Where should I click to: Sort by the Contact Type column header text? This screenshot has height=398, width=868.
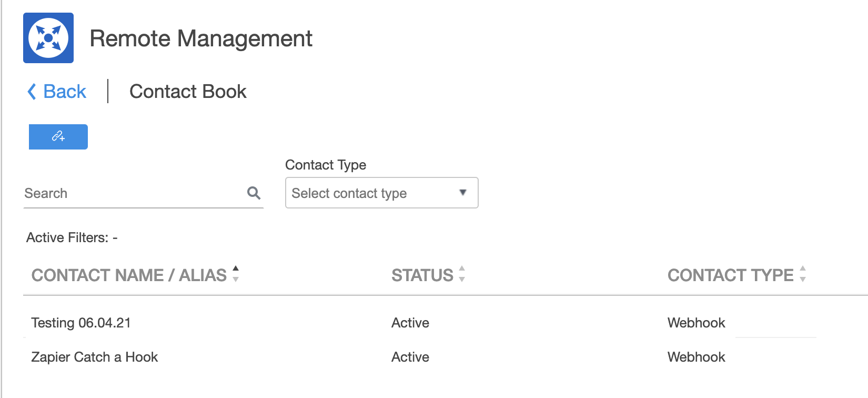730,275
